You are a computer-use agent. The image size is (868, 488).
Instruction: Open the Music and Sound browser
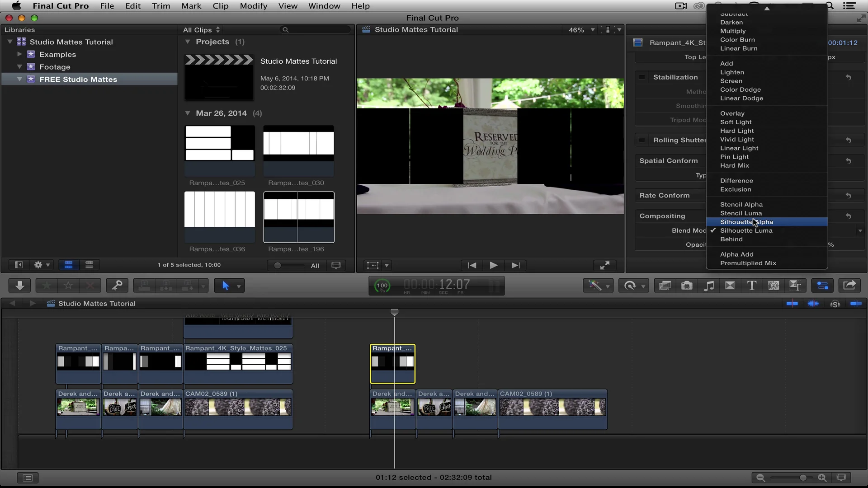coord(709,285)
